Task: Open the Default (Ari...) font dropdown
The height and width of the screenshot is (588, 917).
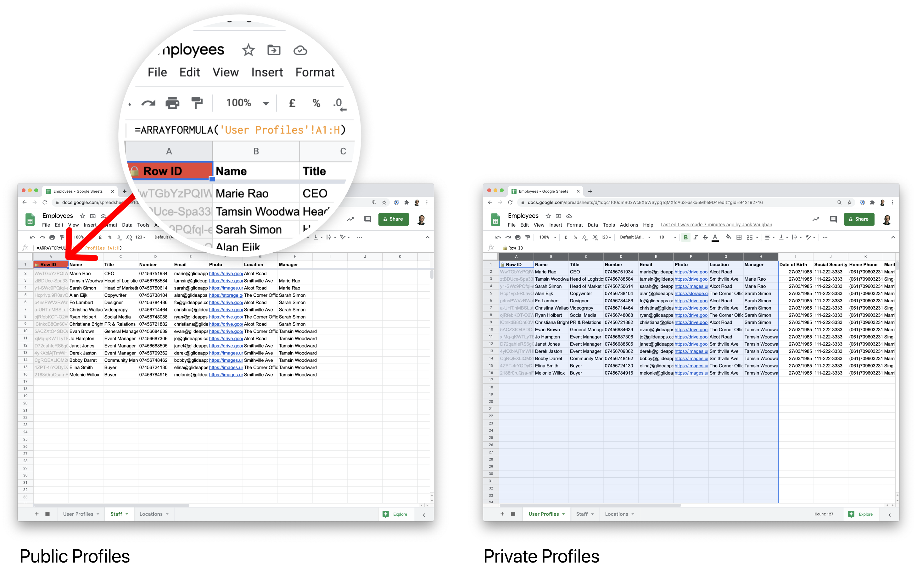Action: pyautogui.click(x=635, y=237)
